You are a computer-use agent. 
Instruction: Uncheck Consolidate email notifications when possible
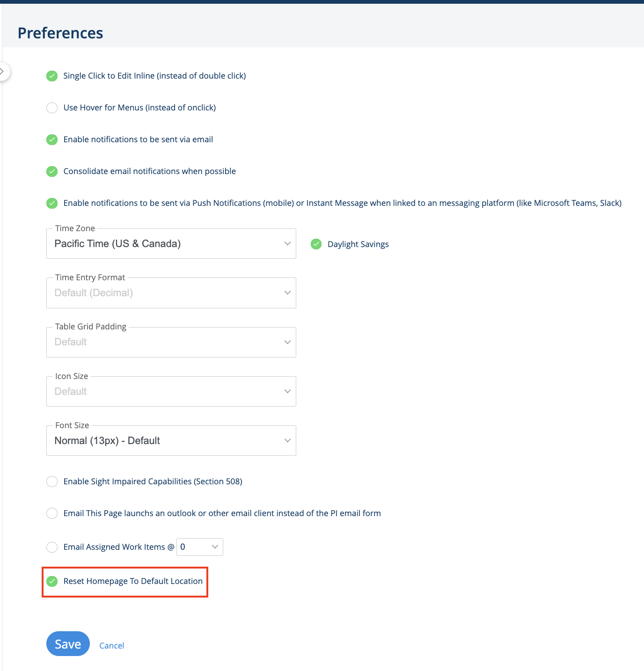[52, 171]
